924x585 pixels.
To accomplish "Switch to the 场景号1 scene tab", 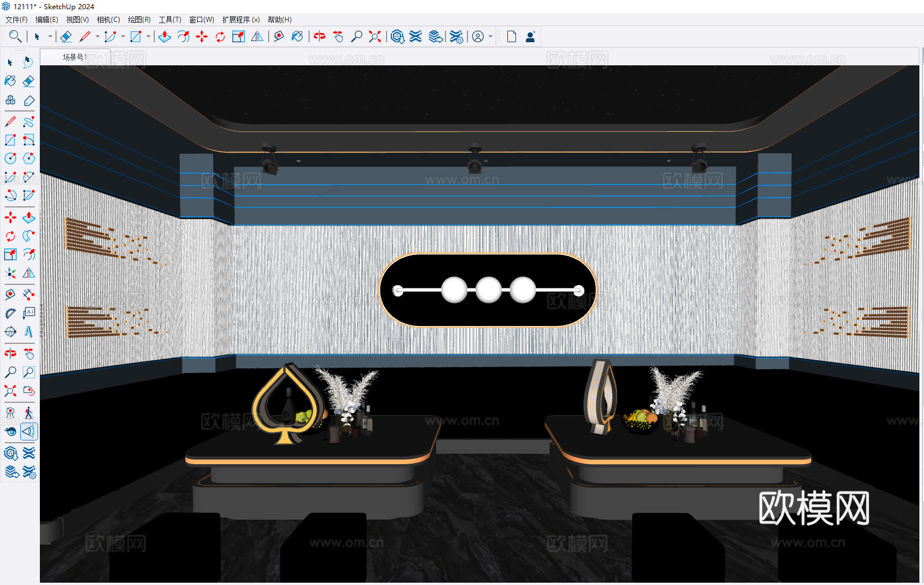I will 75,57.
